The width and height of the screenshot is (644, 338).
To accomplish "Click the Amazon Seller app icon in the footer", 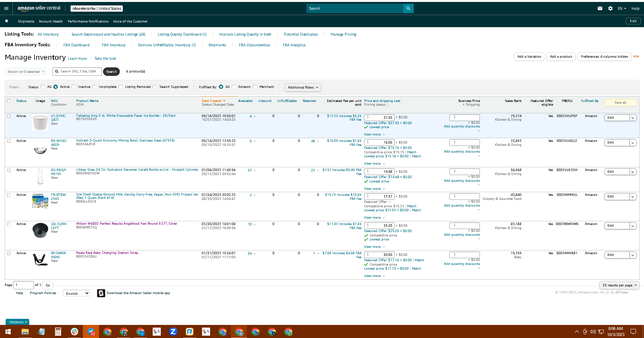I will click(101, 293).
